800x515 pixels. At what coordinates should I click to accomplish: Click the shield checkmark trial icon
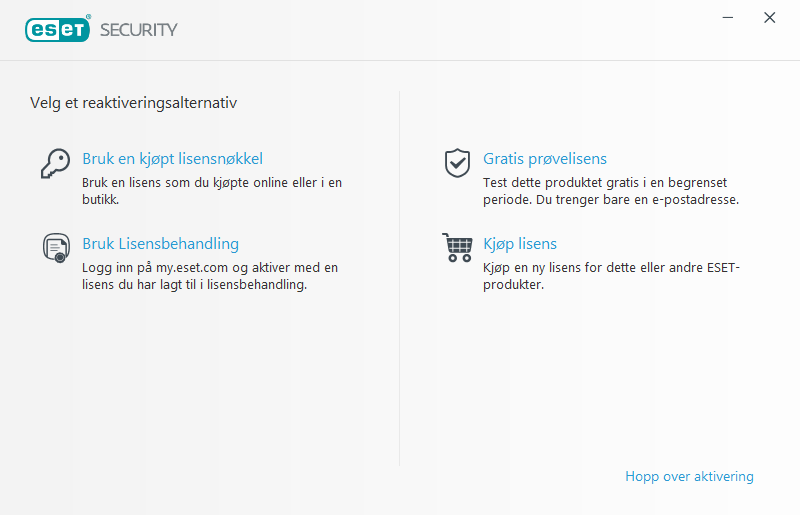457,162
